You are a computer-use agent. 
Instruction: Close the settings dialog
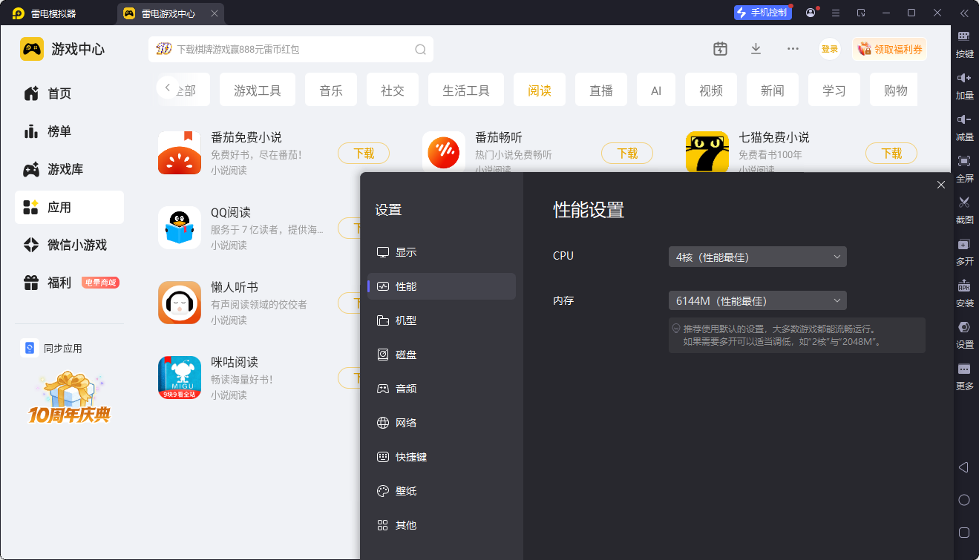pyautogui.click(x=940, y=185)
